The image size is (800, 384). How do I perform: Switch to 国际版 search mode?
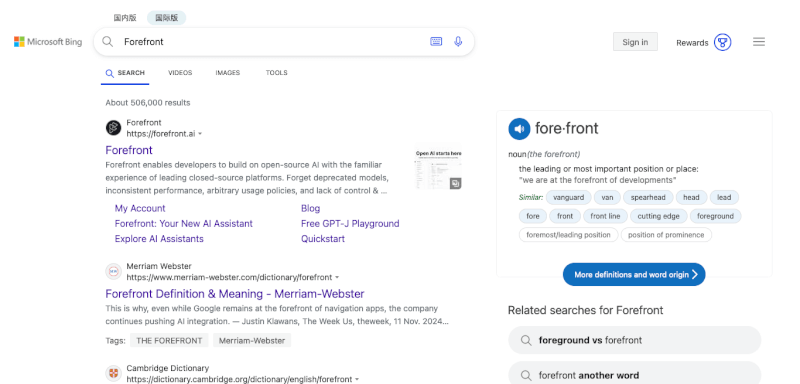point(167,18)
